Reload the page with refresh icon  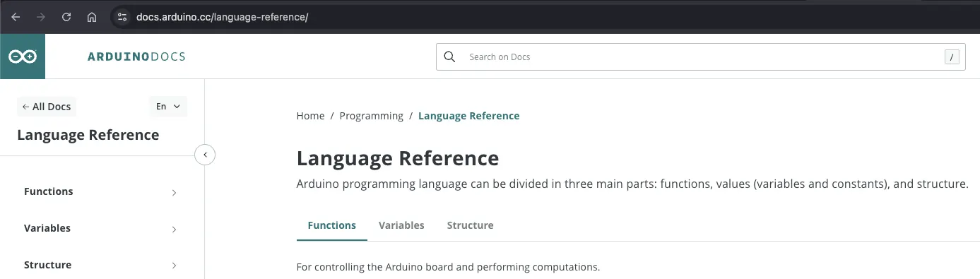coord(66,17)
